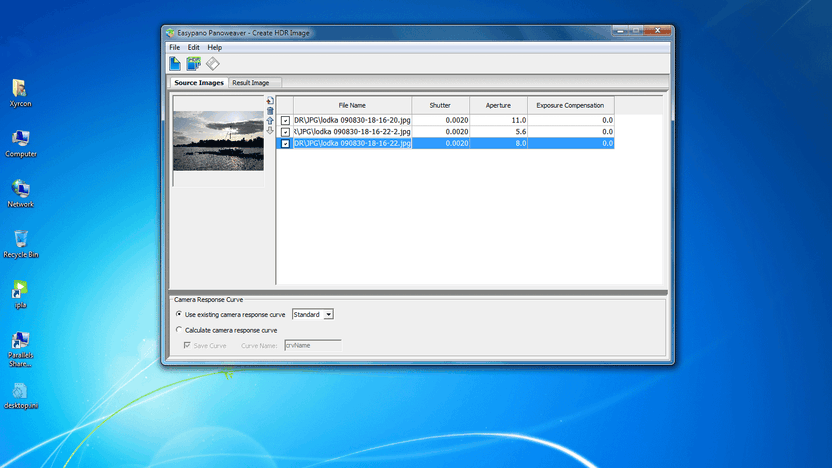Screen dimensions: 832x468
Task: Open the Xyrcon desktop folder icon
Action: tap(20, 92)
